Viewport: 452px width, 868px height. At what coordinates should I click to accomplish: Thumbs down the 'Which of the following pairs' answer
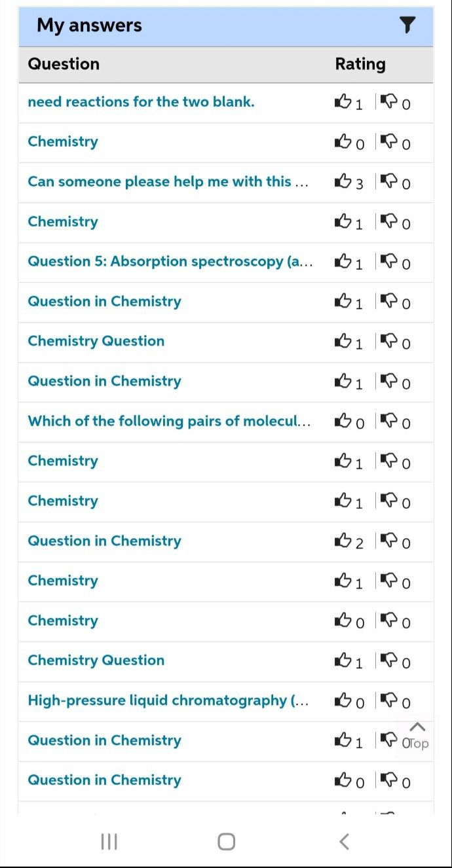pos(389,421)
